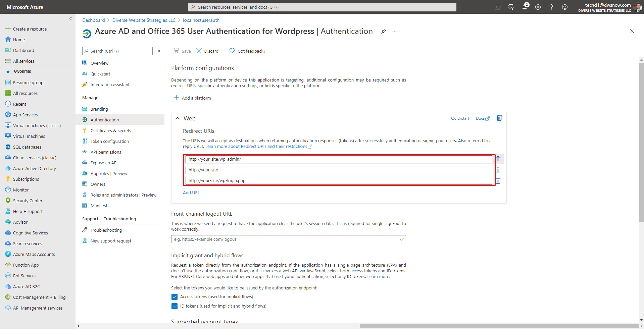Viewport: 644px width, 329px height.
Task: Uncheck Access tokens for implicit flows
Action: [175, 297]
